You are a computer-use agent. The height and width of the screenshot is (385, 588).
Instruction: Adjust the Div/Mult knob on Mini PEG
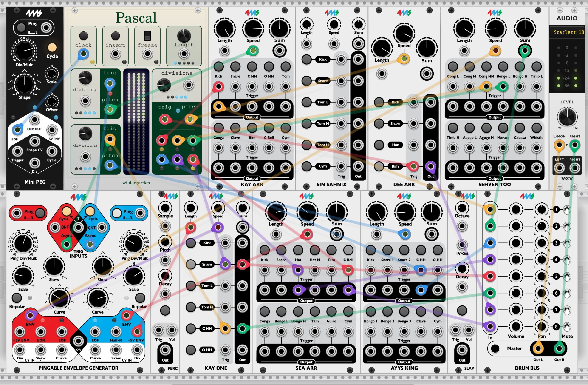[x=24, y=50]
